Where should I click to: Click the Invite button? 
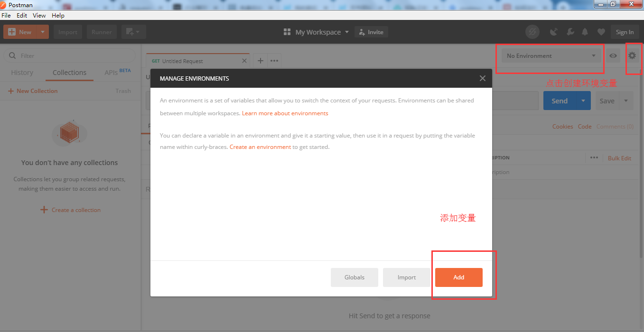point(372,32)
